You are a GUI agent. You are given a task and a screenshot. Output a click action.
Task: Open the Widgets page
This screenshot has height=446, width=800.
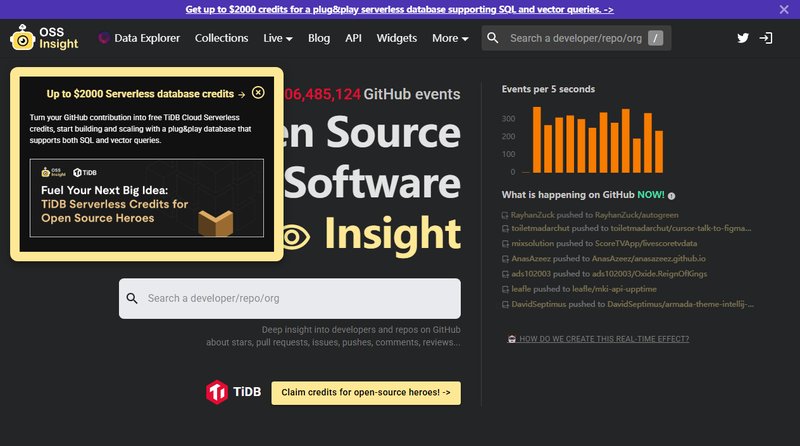click(x=396, y=38)
